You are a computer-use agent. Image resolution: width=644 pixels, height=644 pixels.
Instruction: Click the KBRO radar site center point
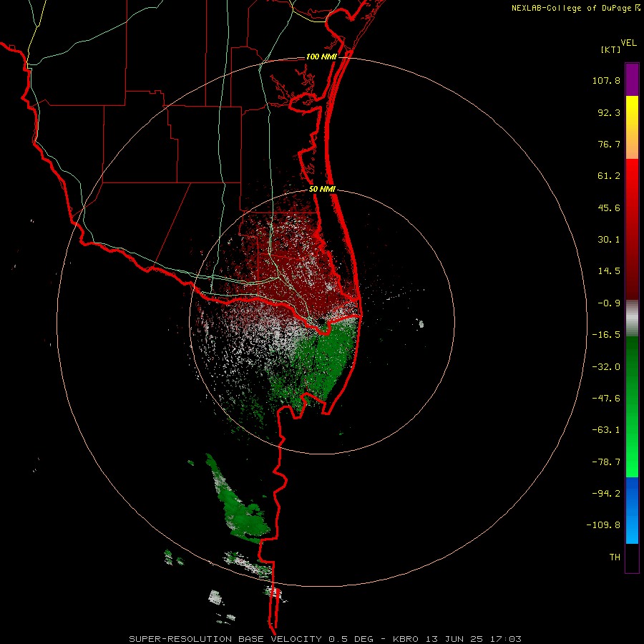coord(321,322)
